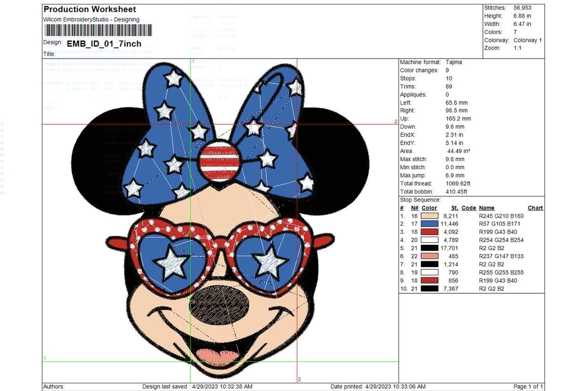Screen dimensions: 588x391
Task: Click the Right value '98.5 mm'
Action: coord(457,110)
